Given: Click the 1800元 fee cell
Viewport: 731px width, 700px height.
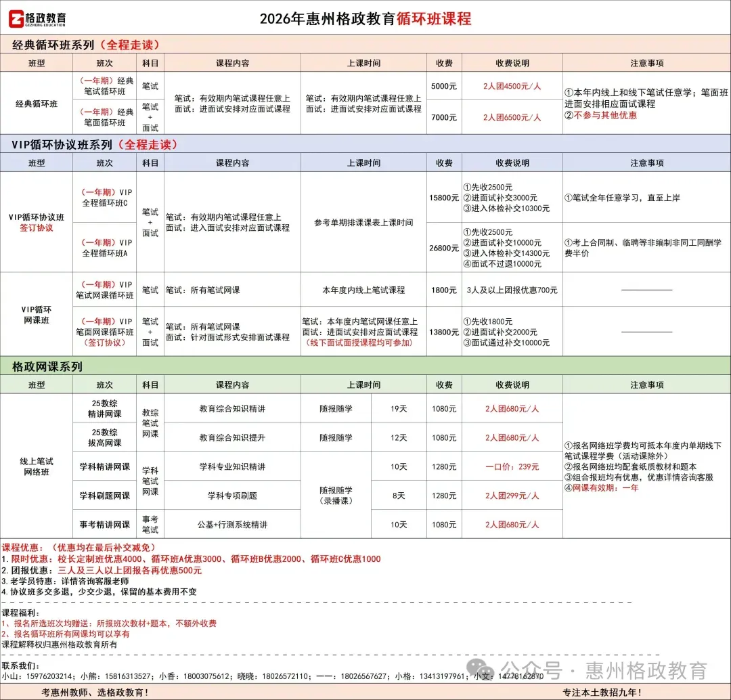Looking at the screenshot, I should coord(444,290).
